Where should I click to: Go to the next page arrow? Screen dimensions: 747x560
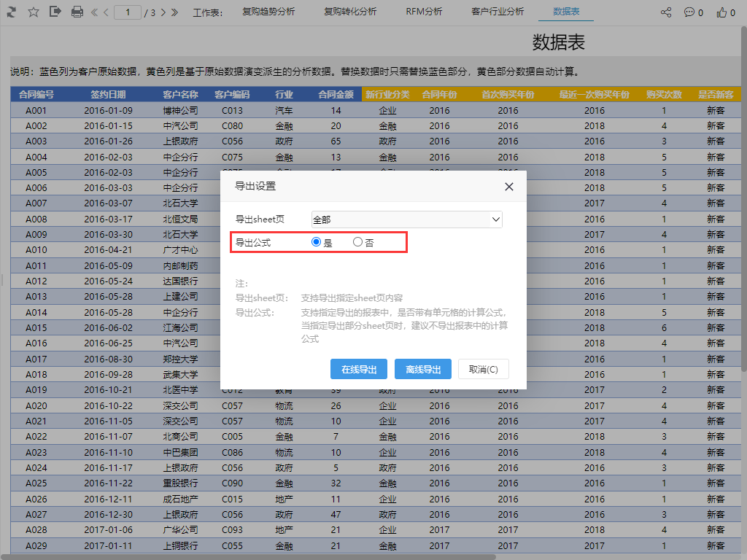(x=163, y=12)
